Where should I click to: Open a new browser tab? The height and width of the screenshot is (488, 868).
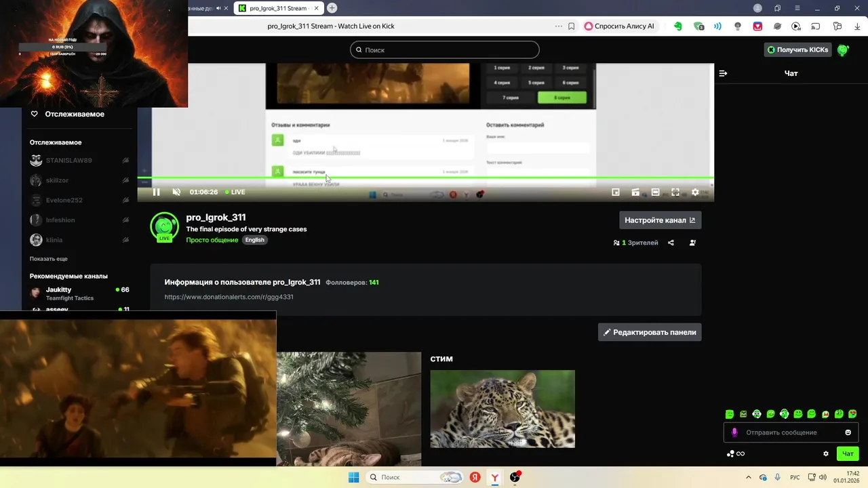pyautogui.click(x=332, y=8)
